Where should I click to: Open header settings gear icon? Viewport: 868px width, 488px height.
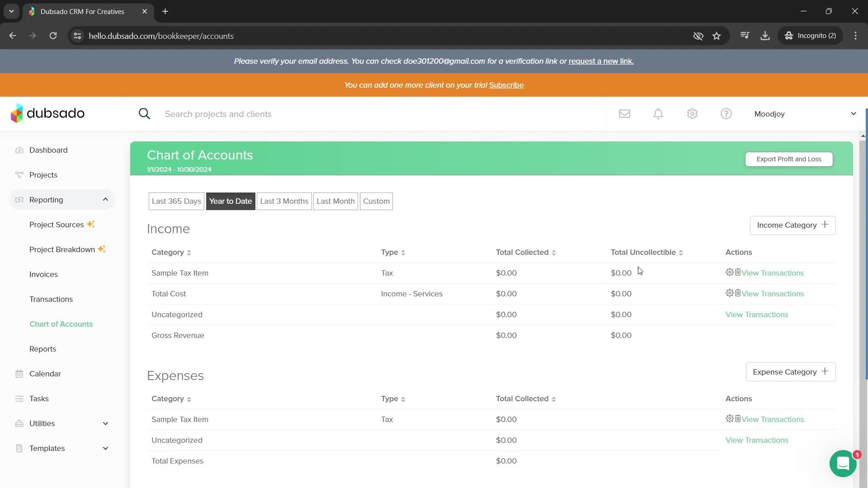pos(692,114)
